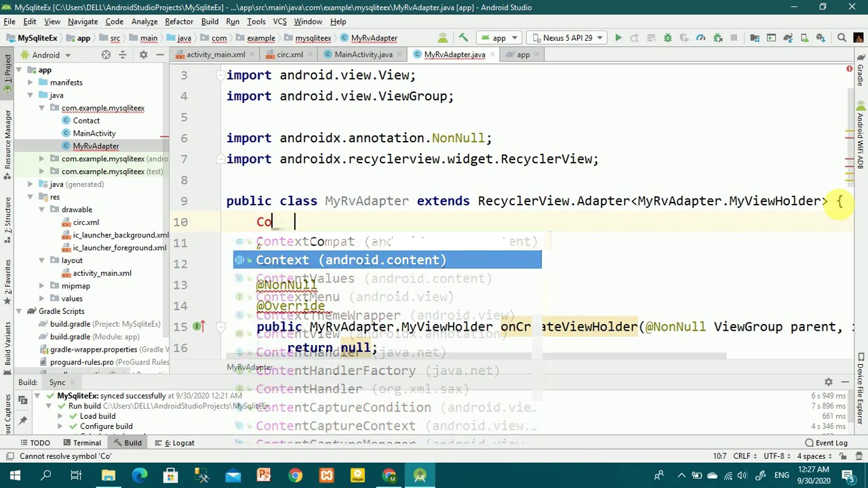Viewport: 868px width, 488px height.
Task: Select Context (android.content) completion suggestion
Action: (387, 260)
